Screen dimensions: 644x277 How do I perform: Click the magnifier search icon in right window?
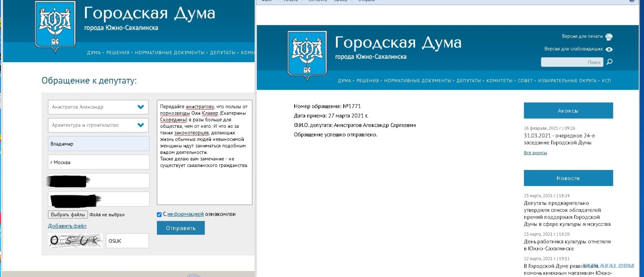tap(609, 62)
